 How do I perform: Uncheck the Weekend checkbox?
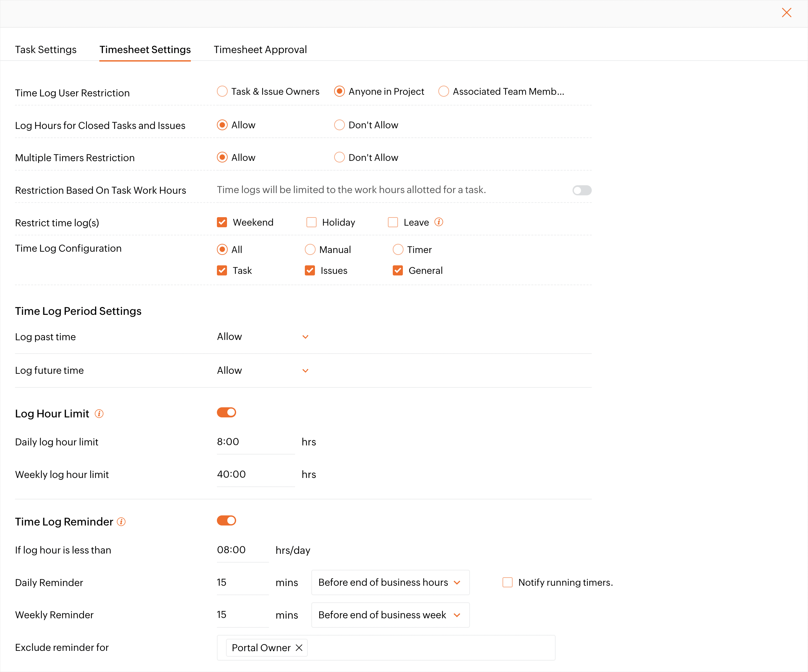coord(222,222)
